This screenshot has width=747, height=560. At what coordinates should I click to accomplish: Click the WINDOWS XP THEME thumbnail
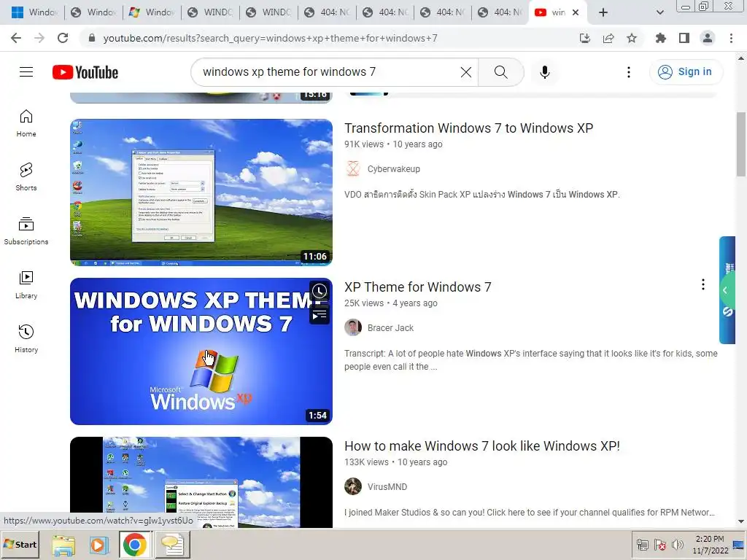pos(201,351)
